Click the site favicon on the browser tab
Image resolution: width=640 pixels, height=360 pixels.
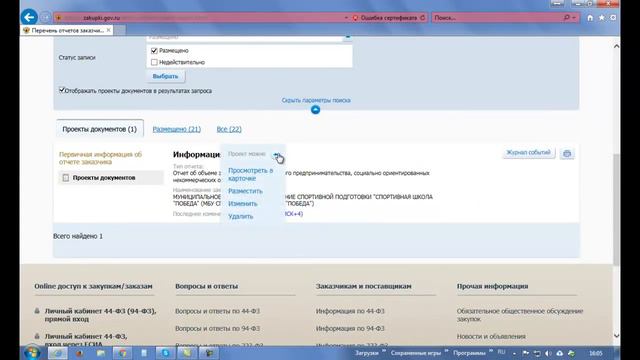pyautogui.click(x=27, y=30)
